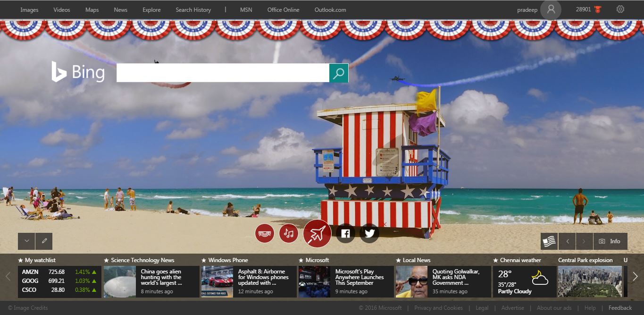
Task: Click the waving flag icon
Action: [x=549, y=241]
